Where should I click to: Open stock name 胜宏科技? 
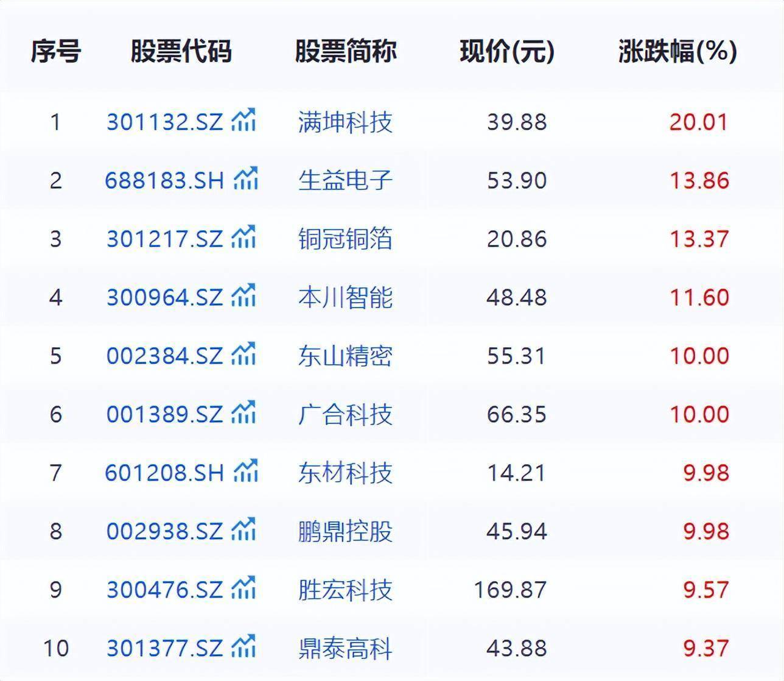point(345,590)
